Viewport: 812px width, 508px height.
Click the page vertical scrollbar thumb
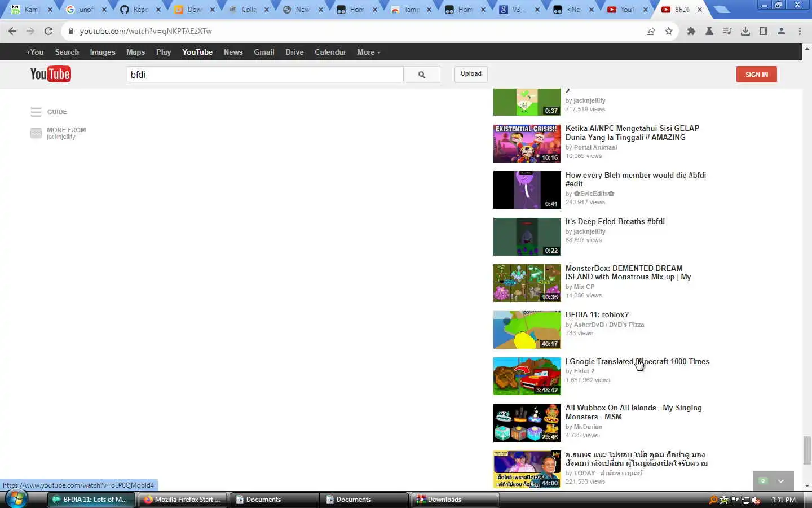pyautogui.click(x=807, y=450)
